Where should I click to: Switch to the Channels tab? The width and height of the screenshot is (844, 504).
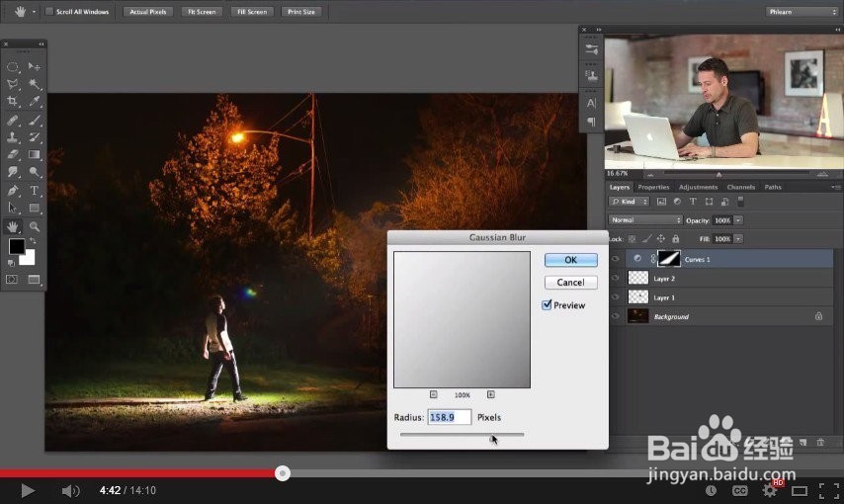[x=740, y=187]
